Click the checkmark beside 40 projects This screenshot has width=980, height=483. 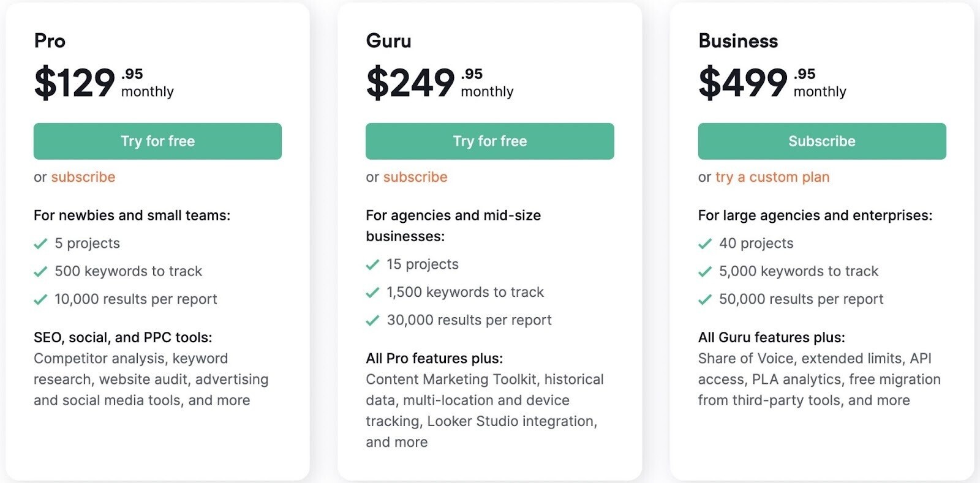(704, 244)
